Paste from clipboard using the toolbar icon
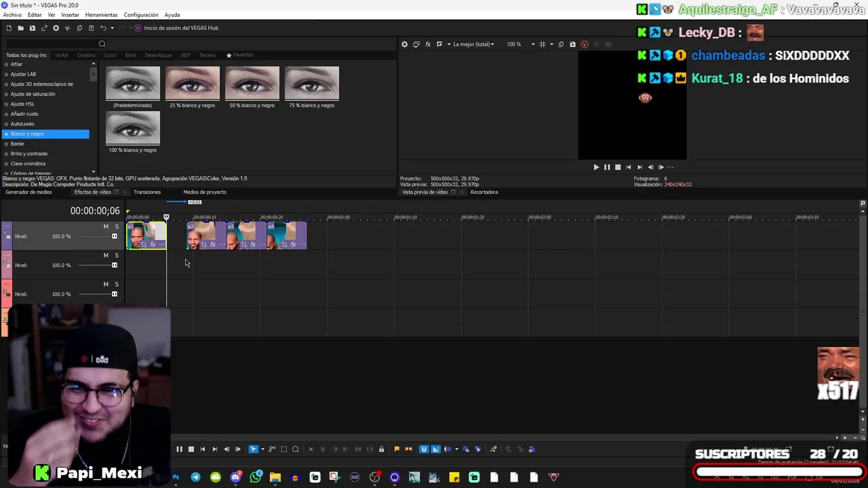 pyautogui.click(x=91, y=28)
